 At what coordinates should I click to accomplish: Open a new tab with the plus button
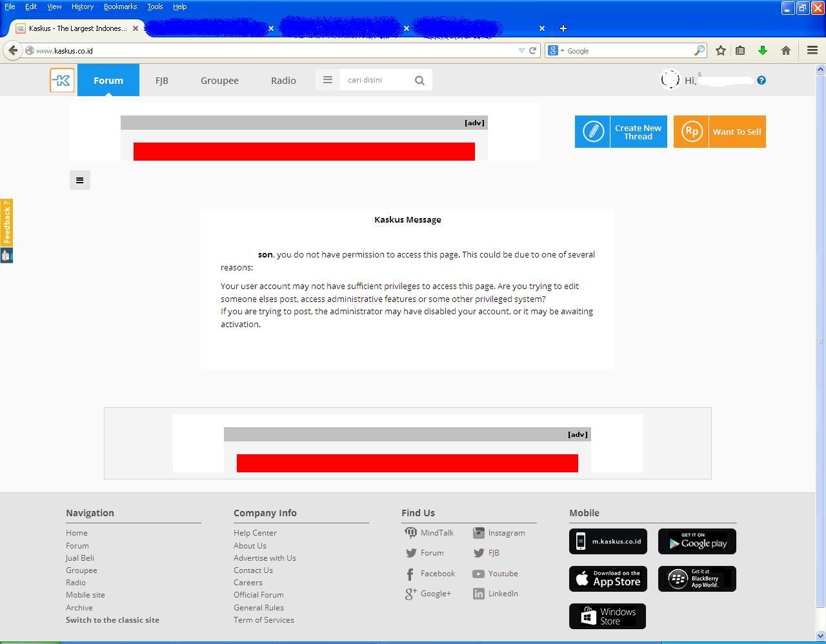click(x=563, y=28)
